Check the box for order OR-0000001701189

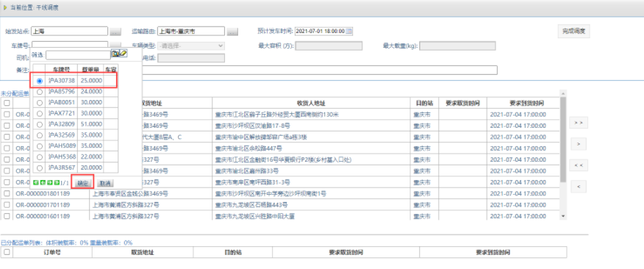pos(7,204)
